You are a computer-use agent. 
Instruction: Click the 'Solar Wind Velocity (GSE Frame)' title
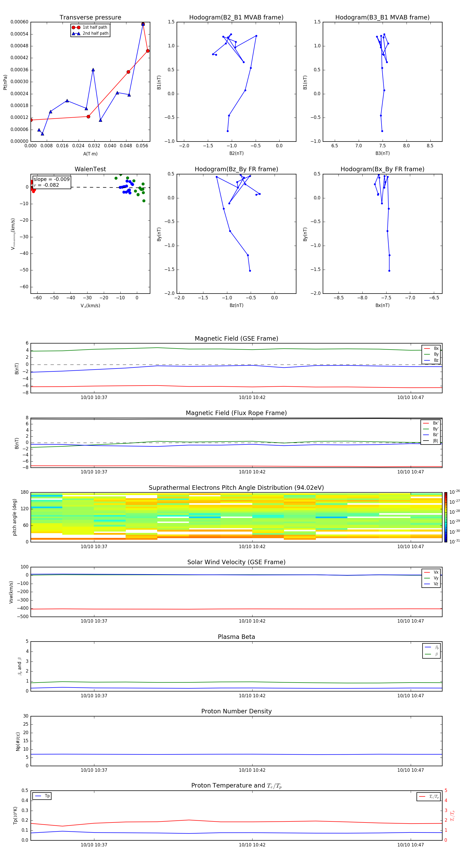236,562
